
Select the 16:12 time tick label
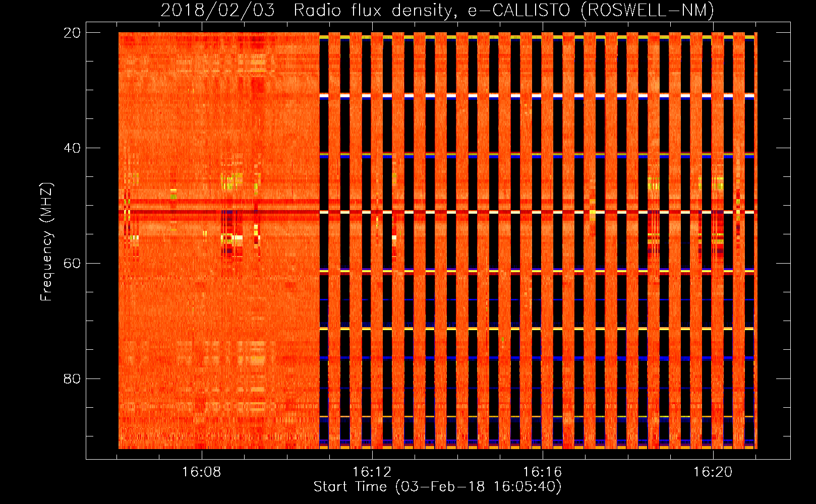point(372,472)
